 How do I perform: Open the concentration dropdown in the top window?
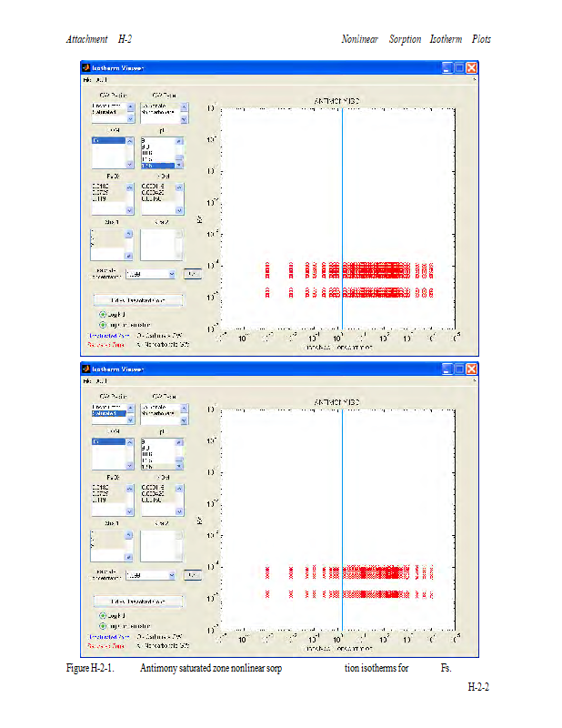pyautogui.click(x=170, y=273)
